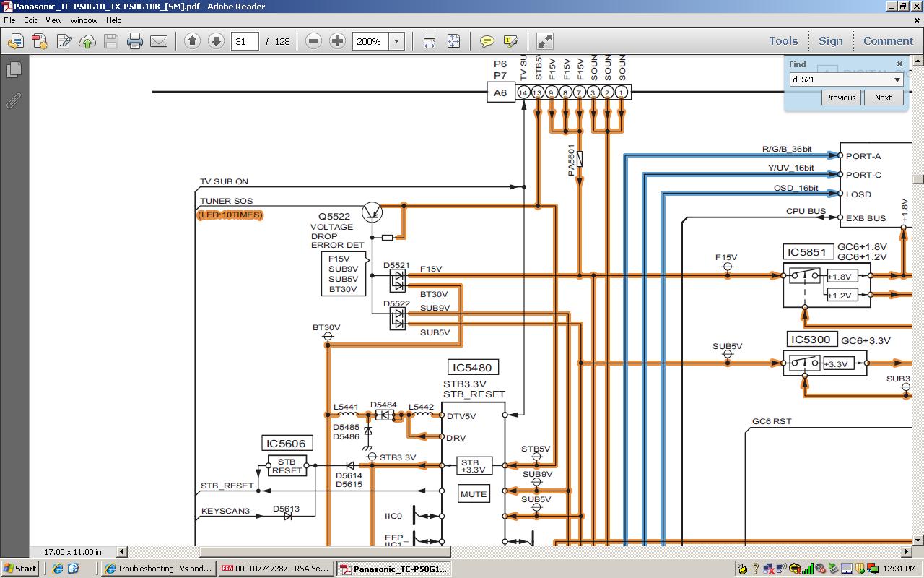Open the attachments paperclip panel

(14, 100)
